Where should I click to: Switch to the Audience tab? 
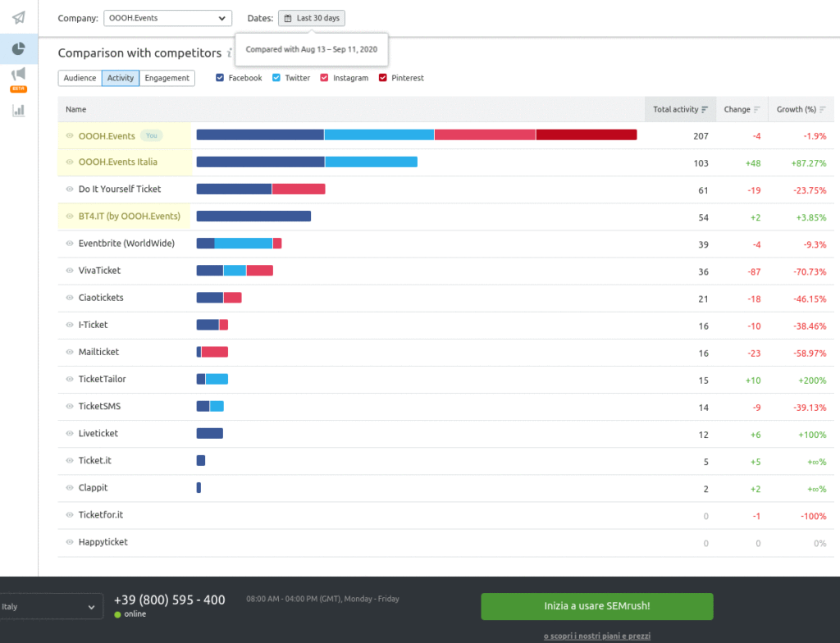click(80, 78)
